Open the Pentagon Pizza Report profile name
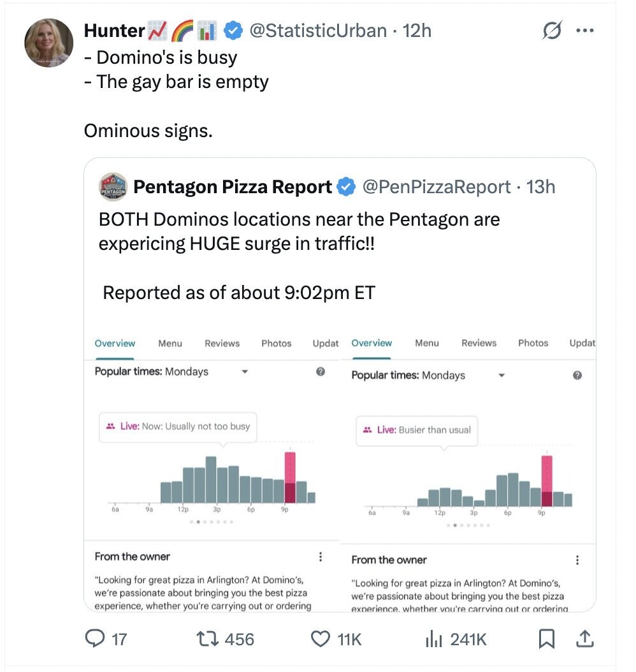Screen dimensions: 636x672 click(x=233, y=187)
